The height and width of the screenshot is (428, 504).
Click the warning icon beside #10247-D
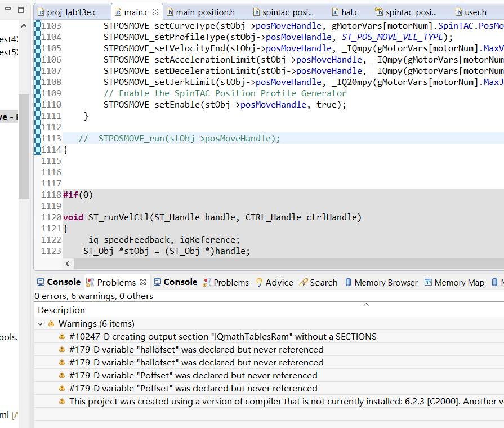pyautogui.click(x=62, y=337)
